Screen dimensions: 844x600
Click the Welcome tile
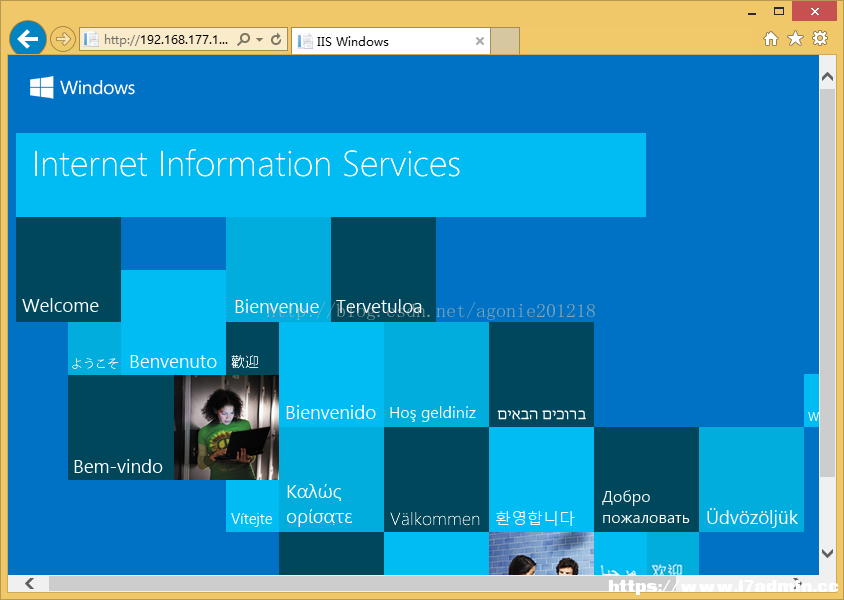(68, 270)
